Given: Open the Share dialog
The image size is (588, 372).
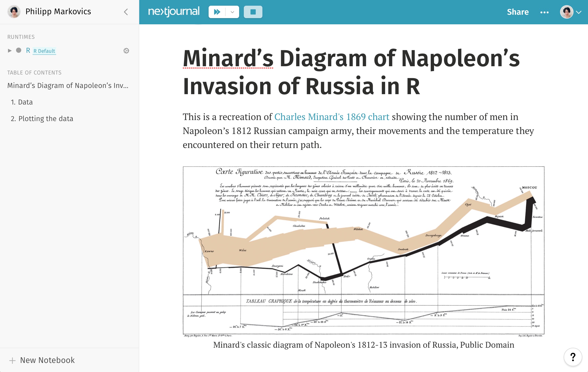Looking at the screenshot, I should (x=518, y=12).
